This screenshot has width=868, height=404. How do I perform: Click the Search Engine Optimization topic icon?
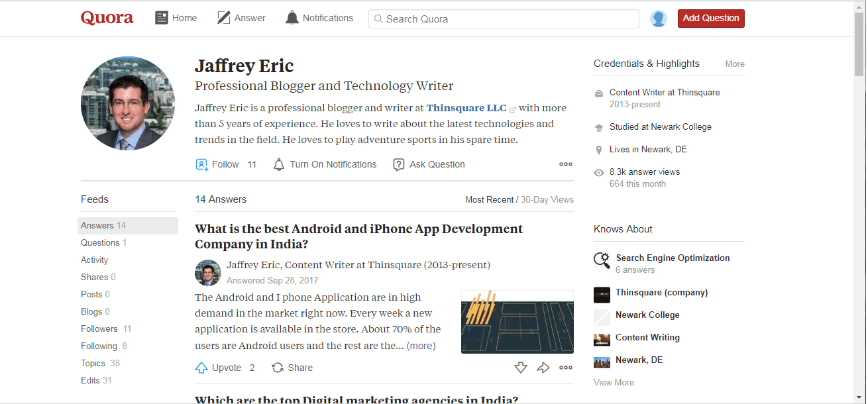pyautogui.click(x=602, y=261)
